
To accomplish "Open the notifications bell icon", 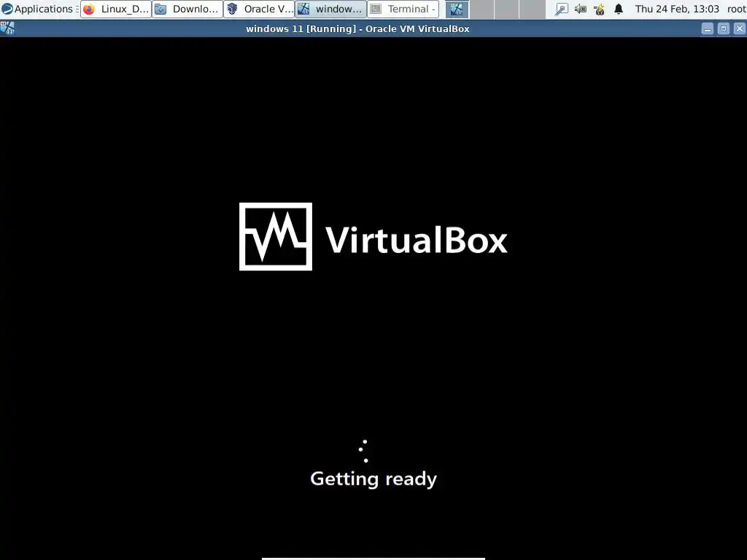I will point(619,9).
